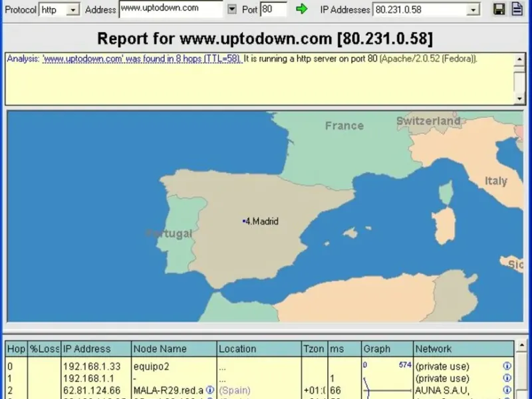
Task: Click the node name MALA-R29.red.a
Action: click(x=168, y=390)
